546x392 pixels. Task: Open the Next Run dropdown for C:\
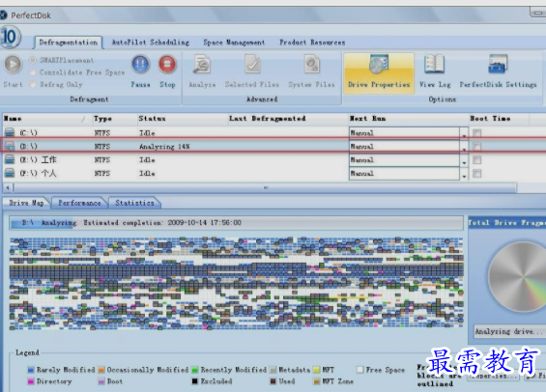point(464,133)
